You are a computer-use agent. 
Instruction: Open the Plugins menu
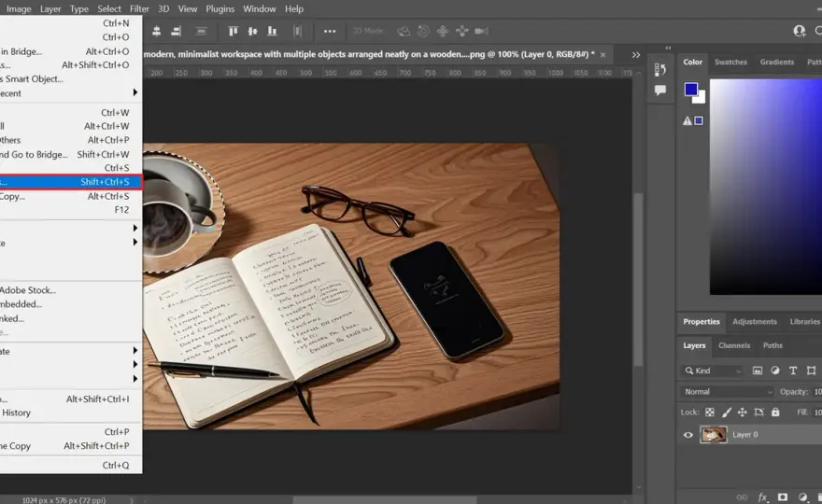click(220, 9)
